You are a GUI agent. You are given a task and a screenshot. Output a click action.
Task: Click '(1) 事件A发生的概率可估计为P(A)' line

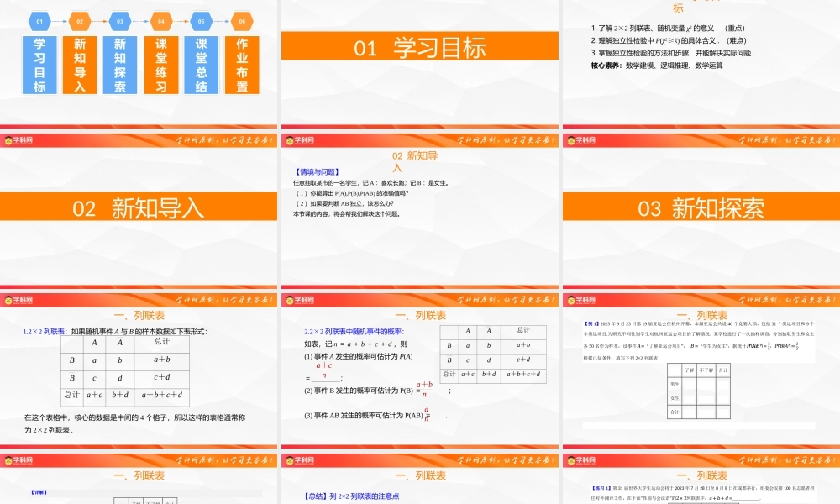pyautogui.click(x=359, y=356)
